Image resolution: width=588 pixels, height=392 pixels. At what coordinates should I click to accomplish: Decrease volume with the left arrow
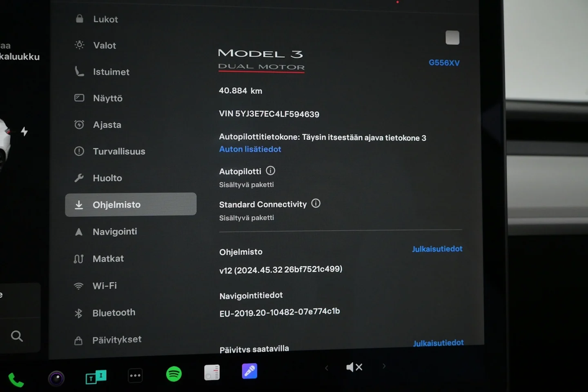point(326,368)
